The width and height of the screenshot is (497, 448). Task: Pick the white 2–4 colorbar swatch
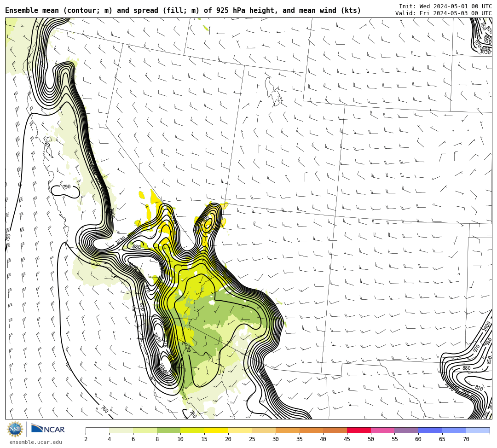pos(97,430)
